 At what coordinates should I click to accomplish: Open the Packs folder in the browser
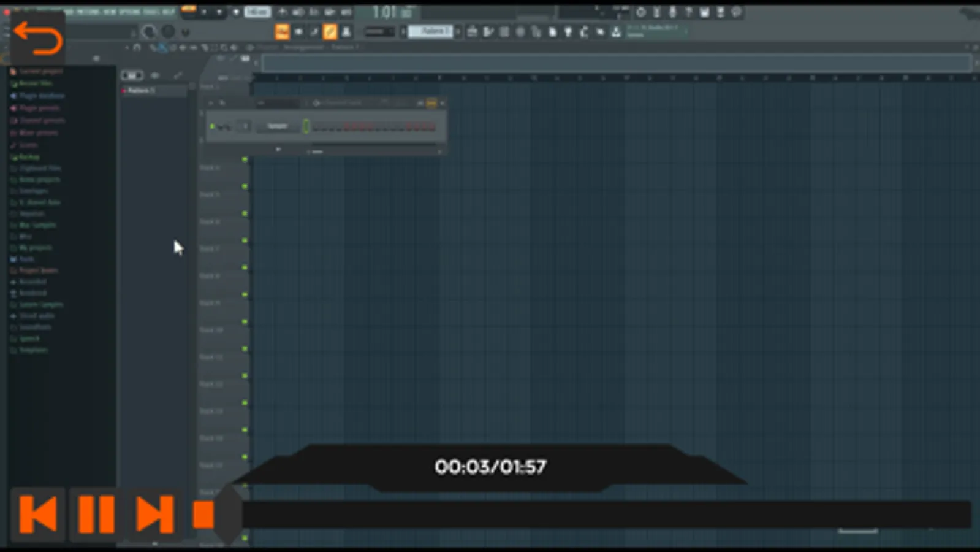[23, 259]
